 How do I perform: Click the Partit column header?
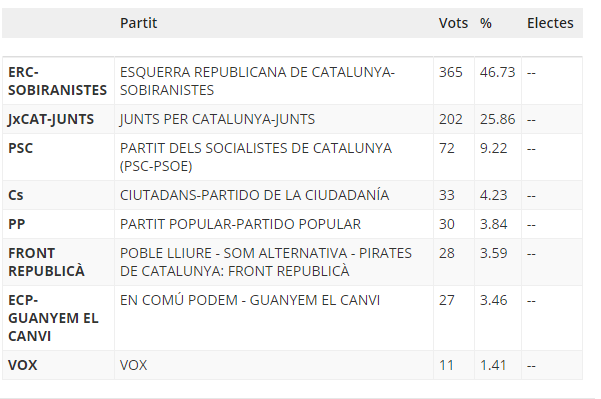coord(138,23)
